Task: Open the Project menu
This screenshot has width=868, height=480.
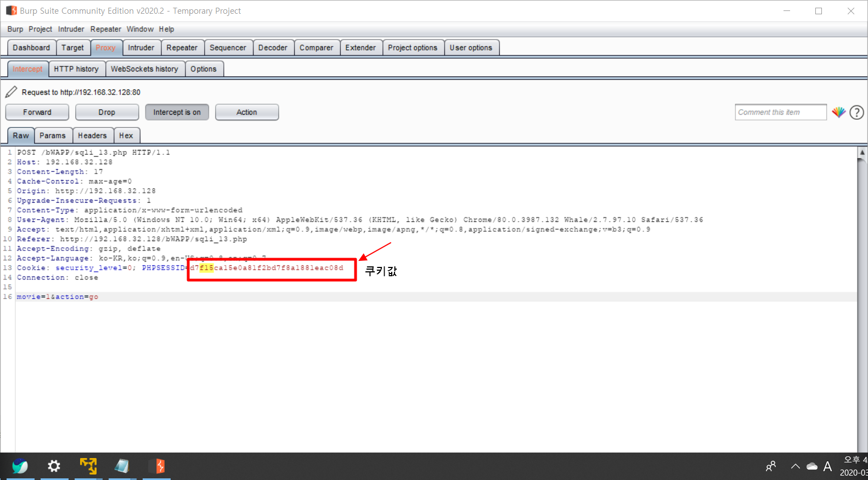Action: pyautogui.click(x=40, y=29)
